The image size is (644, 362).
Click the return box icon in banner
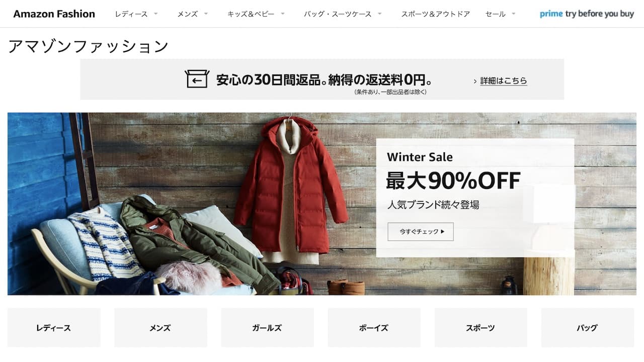click(197, 79)
